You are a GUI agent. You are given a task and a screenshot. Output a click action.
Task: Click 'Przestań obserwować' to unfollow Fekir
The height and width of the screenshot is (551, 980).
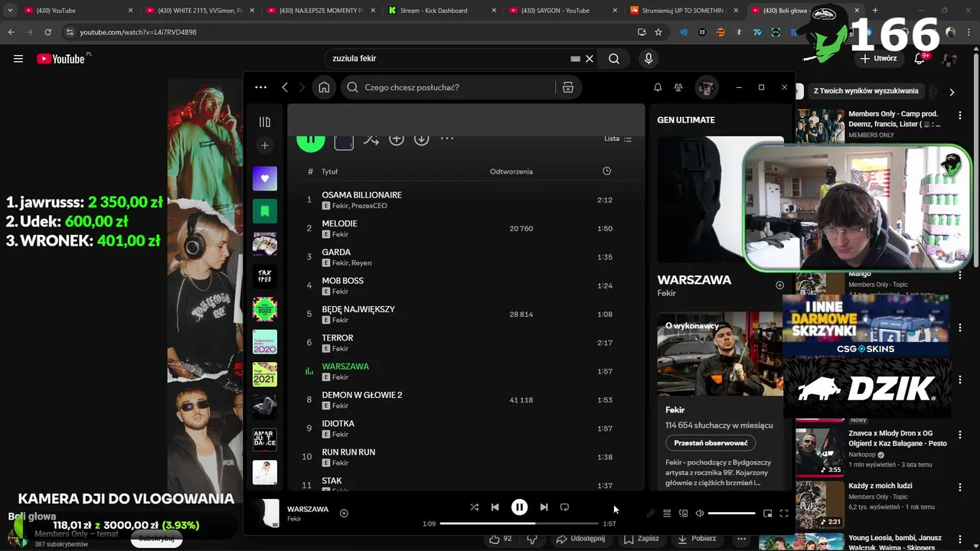pos(710,443)
